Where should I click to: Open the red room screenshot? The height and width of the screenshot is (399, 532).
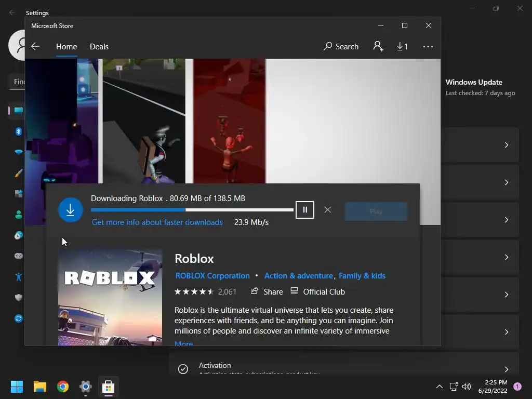[229, 121]
